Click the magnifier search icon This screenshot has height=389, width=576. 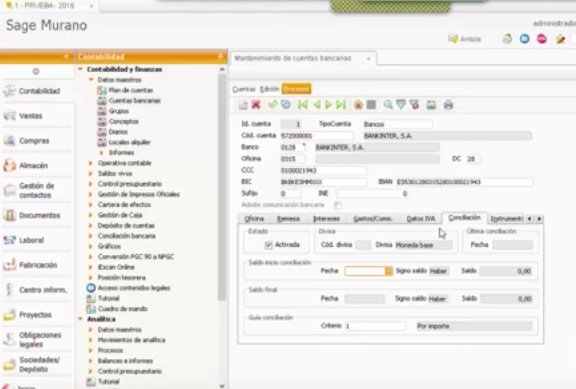388,105
